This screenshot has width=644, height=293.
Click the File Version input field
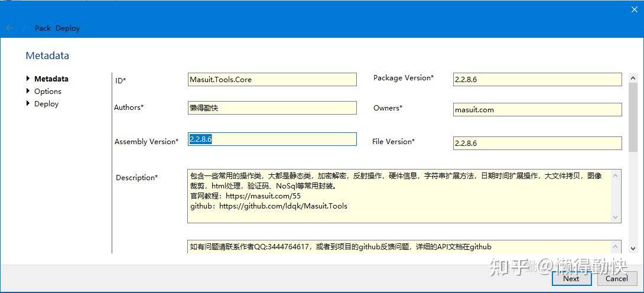(537, 143)
